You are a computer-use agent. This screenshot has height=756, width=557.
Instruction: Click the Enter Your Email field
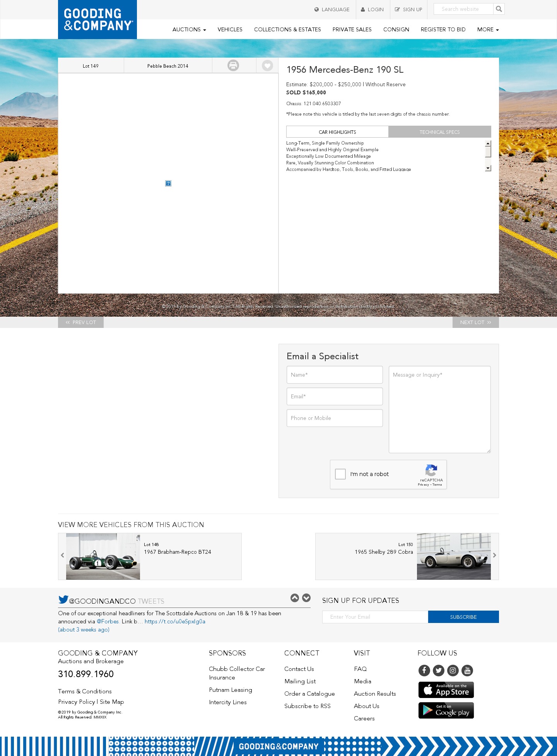[x=375, y=617]
